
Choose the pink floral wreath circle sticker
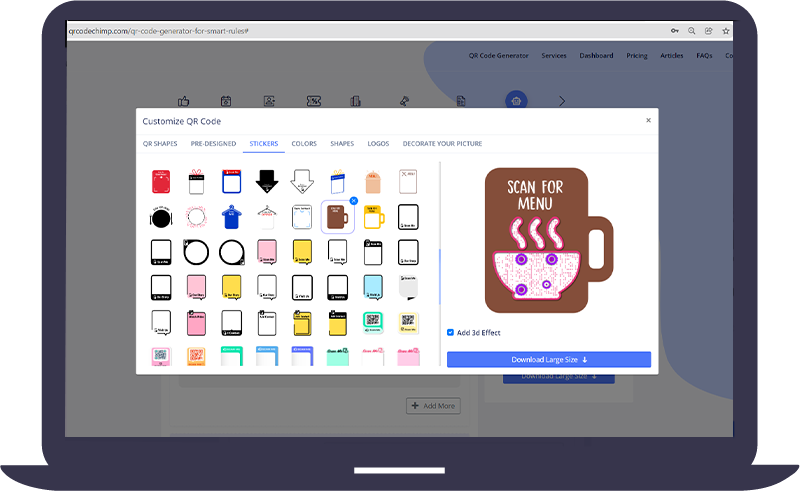click(196, 217)
